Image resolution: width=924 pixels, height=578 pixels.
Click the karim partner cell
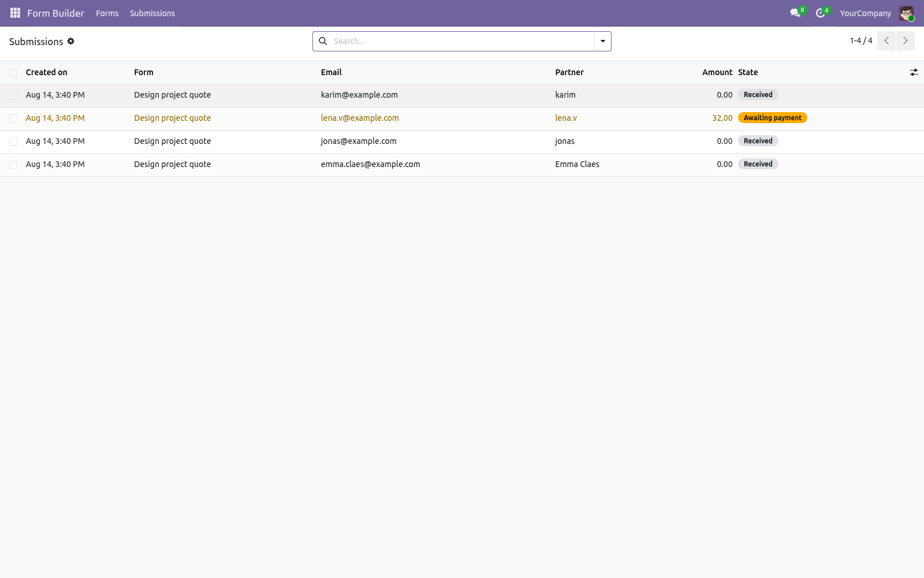pyautogui.click(x=565, y=95)
